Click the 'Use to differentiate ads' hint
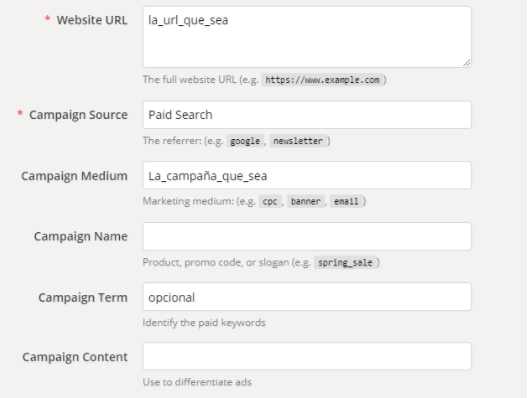Image resolution: width=528 pixels, height=398 pixels. coord(197,382)
